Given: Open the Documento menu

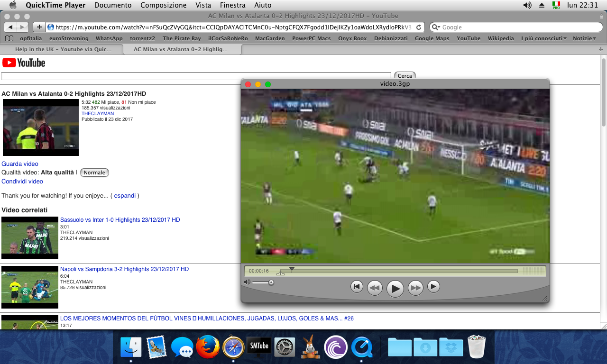Looking at the screenshot, I should (x=113, y=5).
